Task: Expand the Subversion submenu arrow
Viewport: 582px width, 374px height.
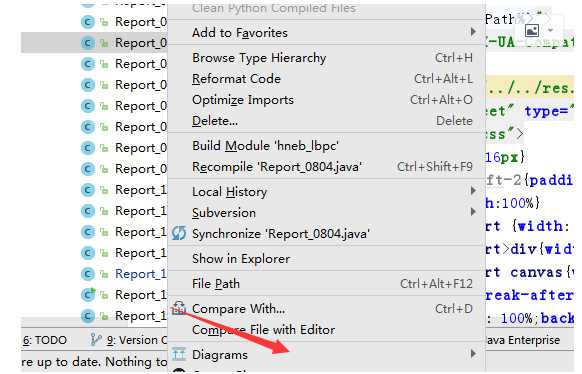Action: click(473, 212)
